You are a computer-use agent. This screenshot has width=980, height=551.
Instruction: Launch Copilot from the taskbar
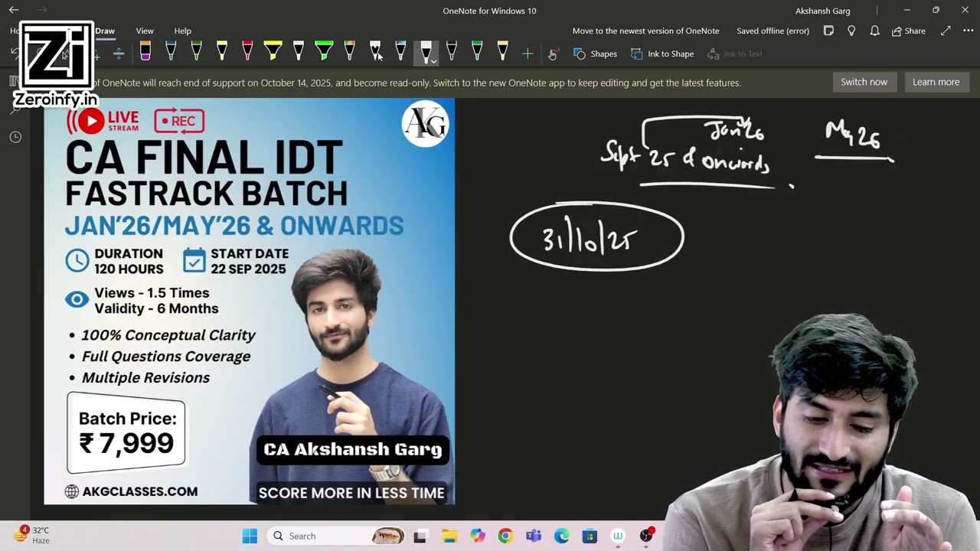click(x=477, y=536)
